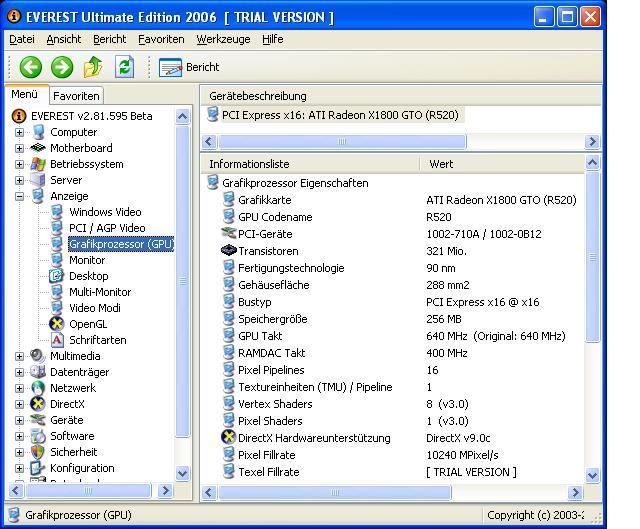Screen dimensions: 640x529
Task: Select PCI / AGP Video in tree
Action: click(x=107, y=228)
